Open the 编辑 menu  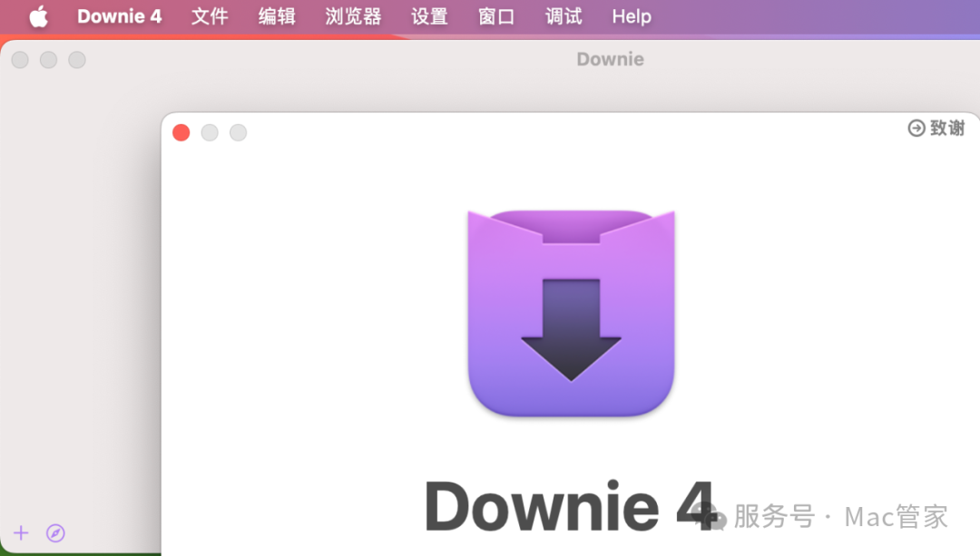(x=277, y=16)
